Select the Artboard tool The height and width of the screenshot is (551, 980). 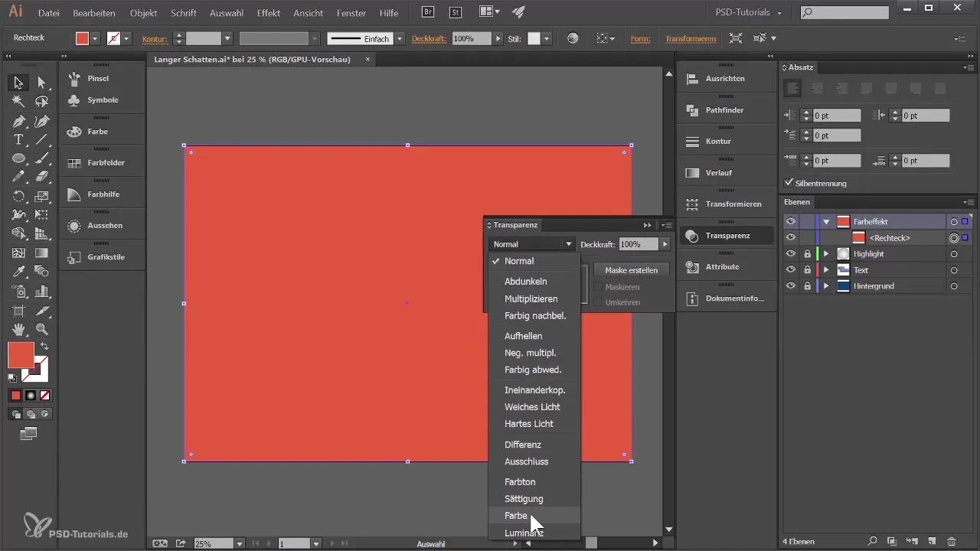pos(18,310)
